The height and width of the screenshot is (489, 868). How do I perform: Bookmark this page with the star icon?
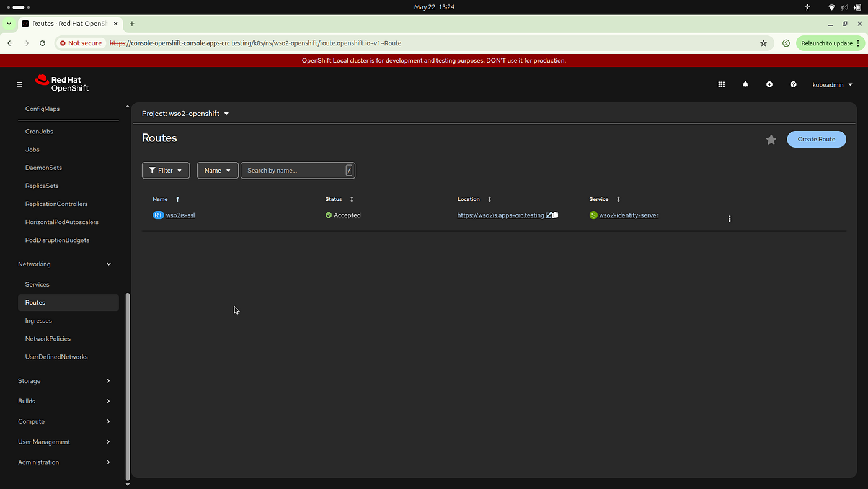pyautogui.click(x=764, y=43)
